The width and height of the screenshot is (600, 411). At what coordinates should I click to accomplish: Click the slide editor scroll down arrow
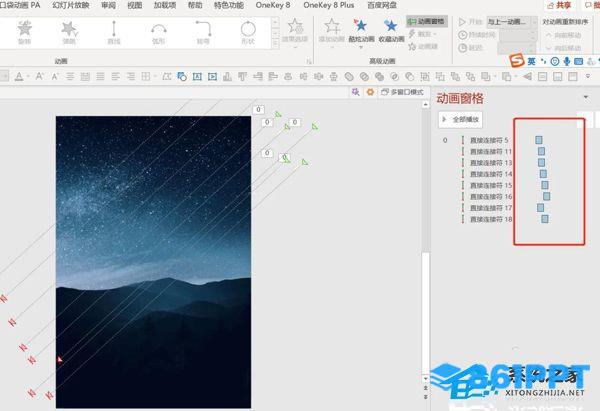pyautogui.click(x=426, y=378)
